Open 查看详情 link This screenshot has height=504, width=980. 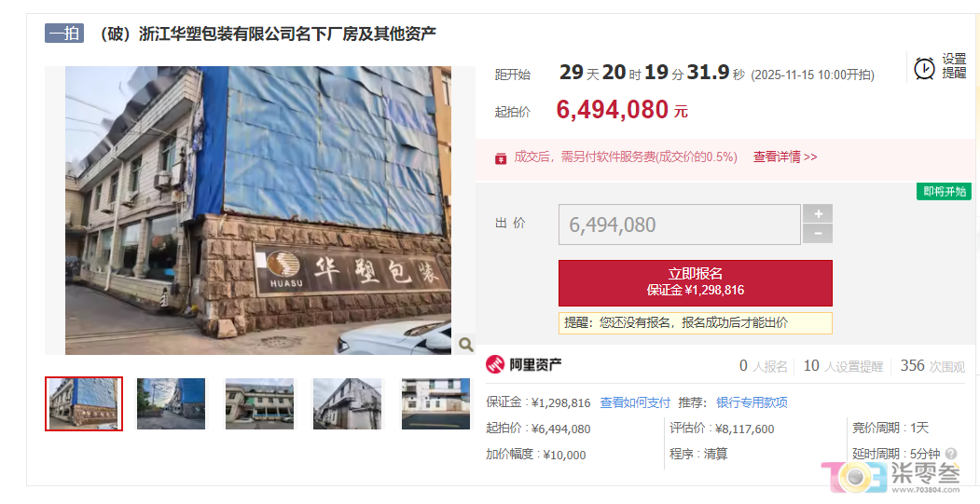785,157
